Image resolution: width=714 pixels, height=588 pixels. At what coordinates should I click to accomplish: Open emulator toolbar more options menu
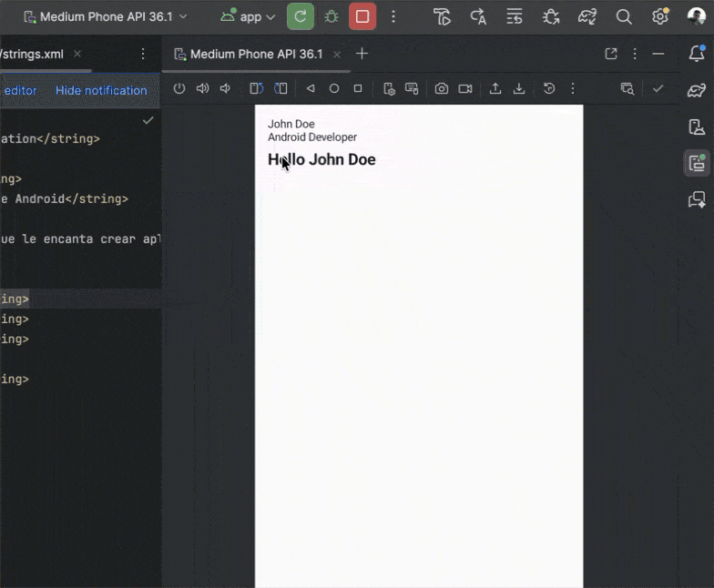(573, 89)
